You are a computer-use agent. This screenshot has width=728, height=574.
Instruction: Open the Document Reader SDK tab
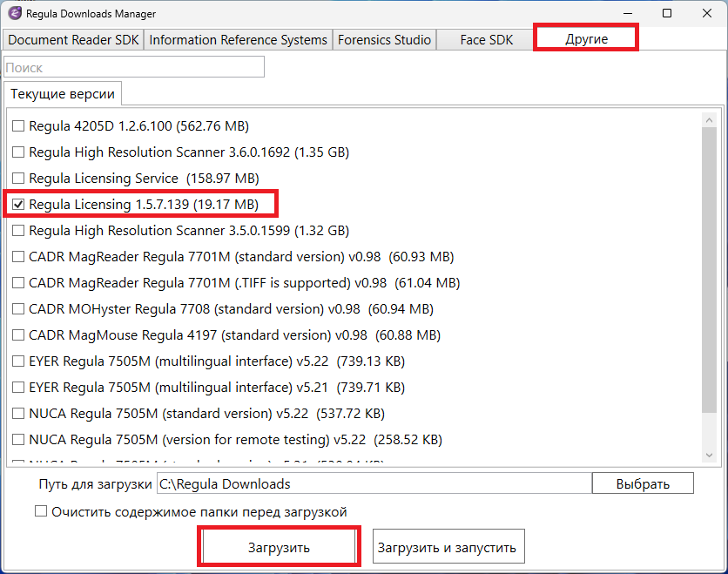pos(73,40)
